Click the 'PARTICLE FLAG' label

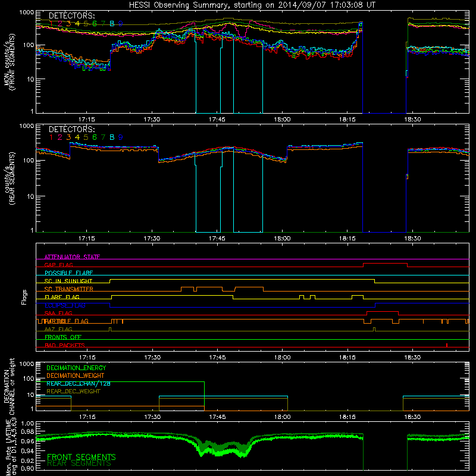coord(67,321)
